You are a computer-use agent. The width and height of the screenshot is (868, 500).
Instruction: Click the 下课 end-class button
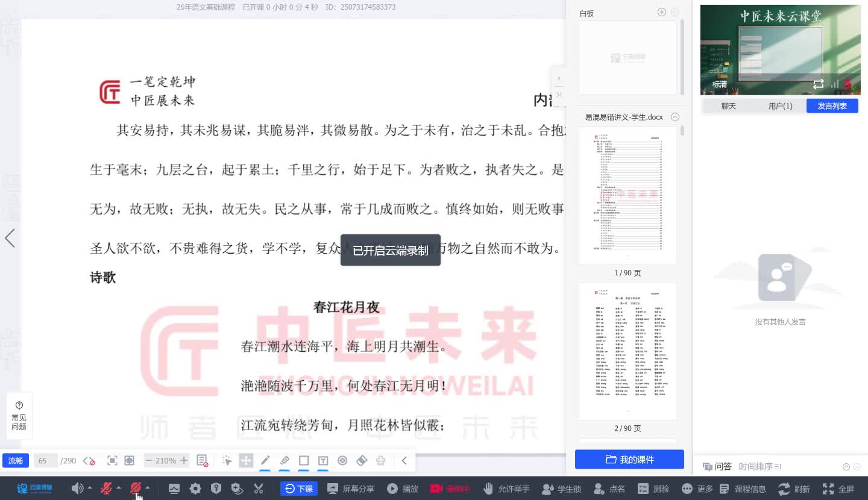pyautogui.click(x=299, y=489)
